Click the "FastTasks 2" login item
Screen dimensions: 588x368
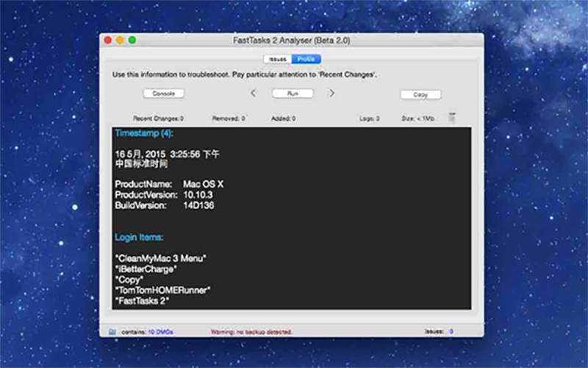click(x=142, y=301)
